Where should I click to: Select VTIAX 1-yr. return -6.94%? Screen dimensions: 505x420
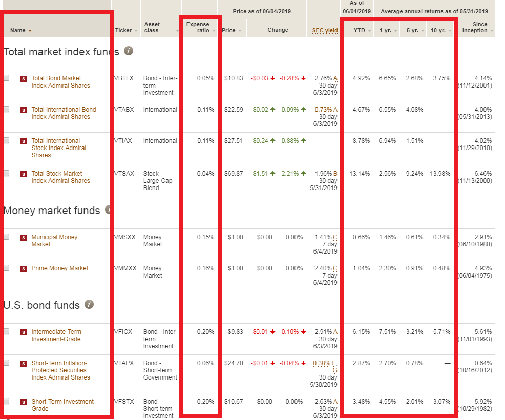tap(387, 140)
